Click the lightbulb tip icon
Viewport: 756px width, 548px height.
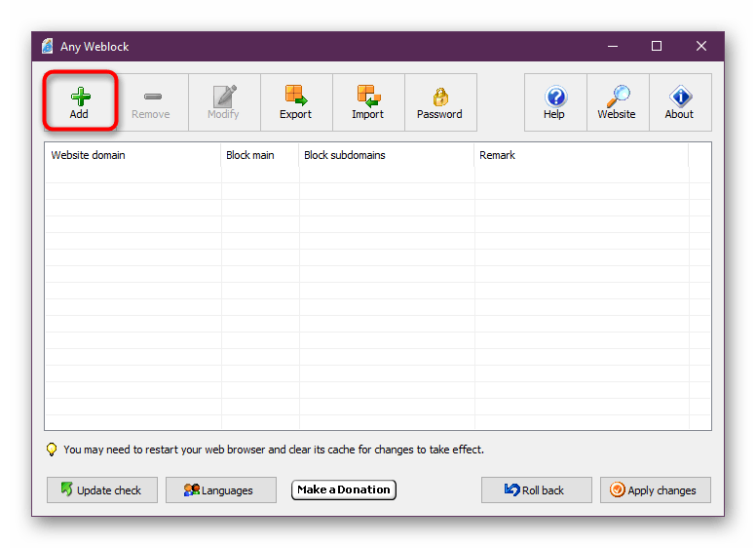[52, 450]
